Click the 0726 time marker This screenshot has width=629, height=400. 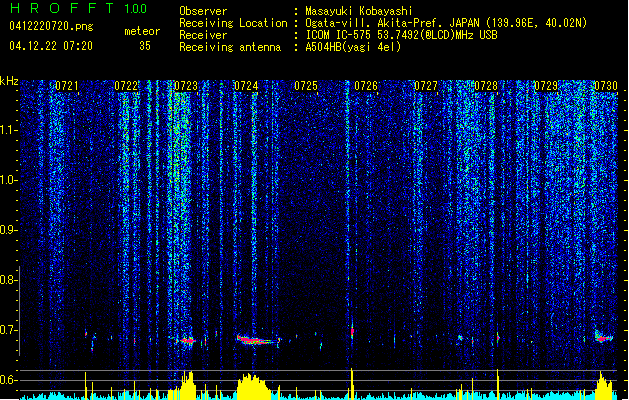tap(366, 86)
